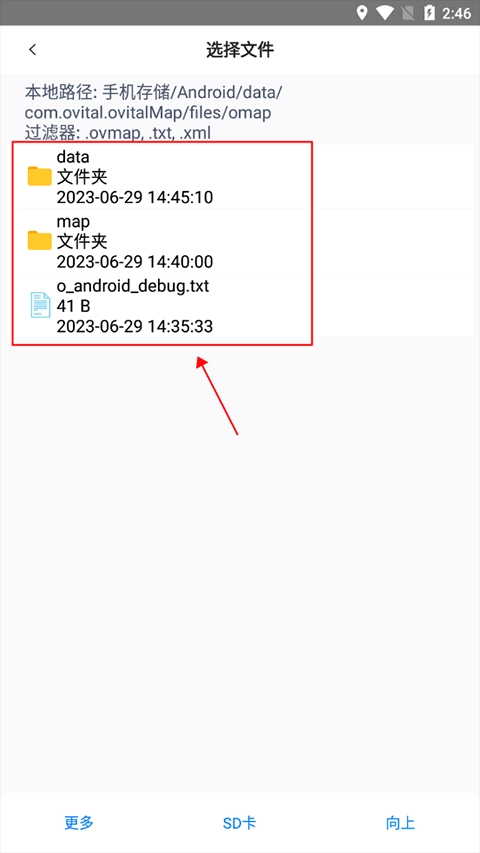Image resolution: width=480 pixels, height=853 pixels.
Task: Tap the filter line .ovmap, .txt, .xml
Action: 118,132
